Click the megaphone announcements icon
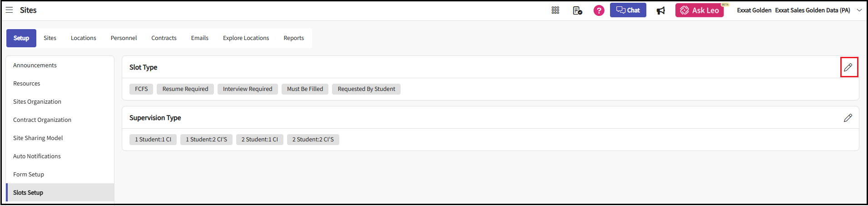This screenshot has height=206, width=868. (x=661, y=10)
